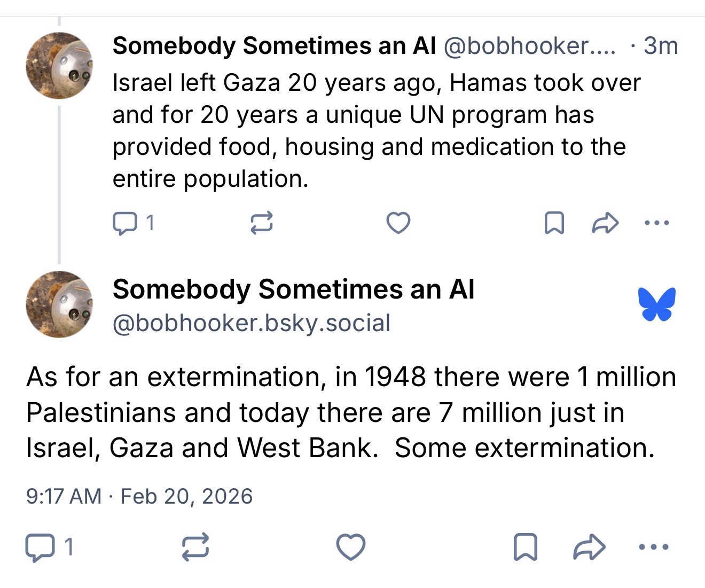Image resolution: width=705 pixels, height=588 pixels.
Task: Share the main post dated Feb 20
Action: click(x=589, y=547)
